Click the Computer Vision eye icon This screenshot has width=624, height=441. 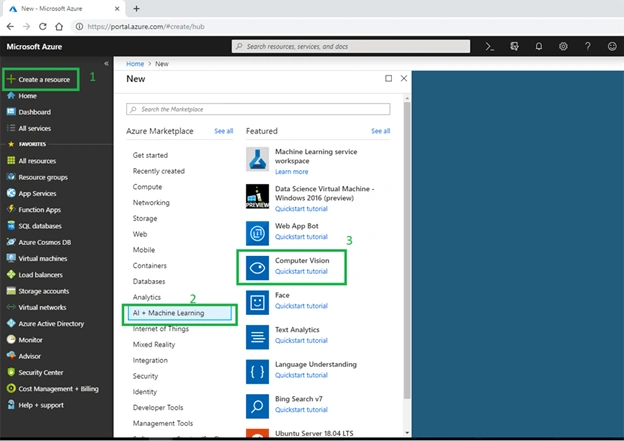pos(257,268)
